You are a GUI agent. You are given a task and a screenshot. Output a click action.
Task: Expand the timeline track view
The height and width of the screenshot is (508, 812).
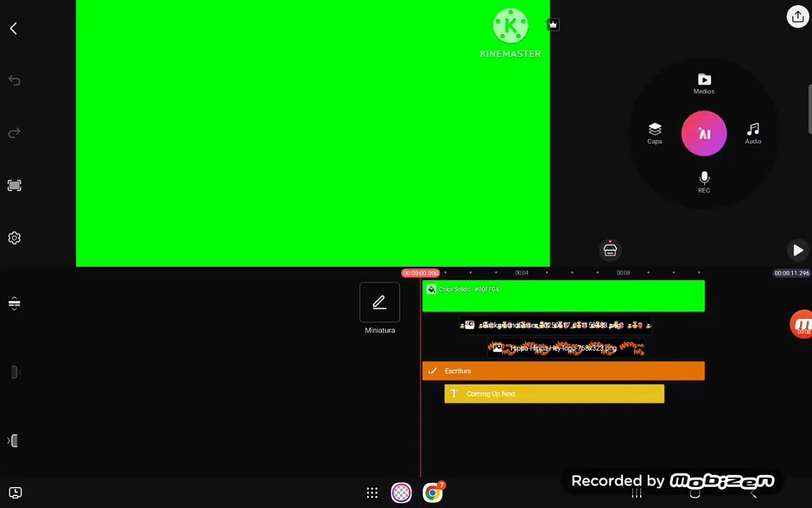click(14, 303)
